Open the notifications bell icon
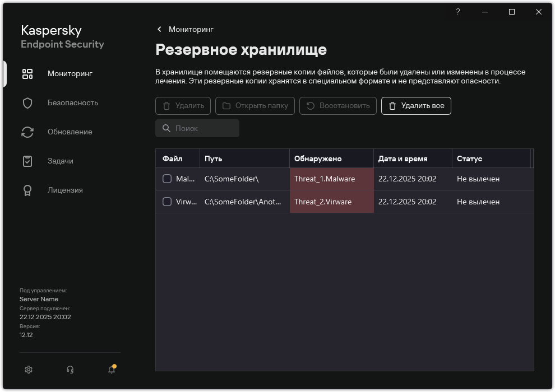555x392 pixels. click(x=111, y=370)
